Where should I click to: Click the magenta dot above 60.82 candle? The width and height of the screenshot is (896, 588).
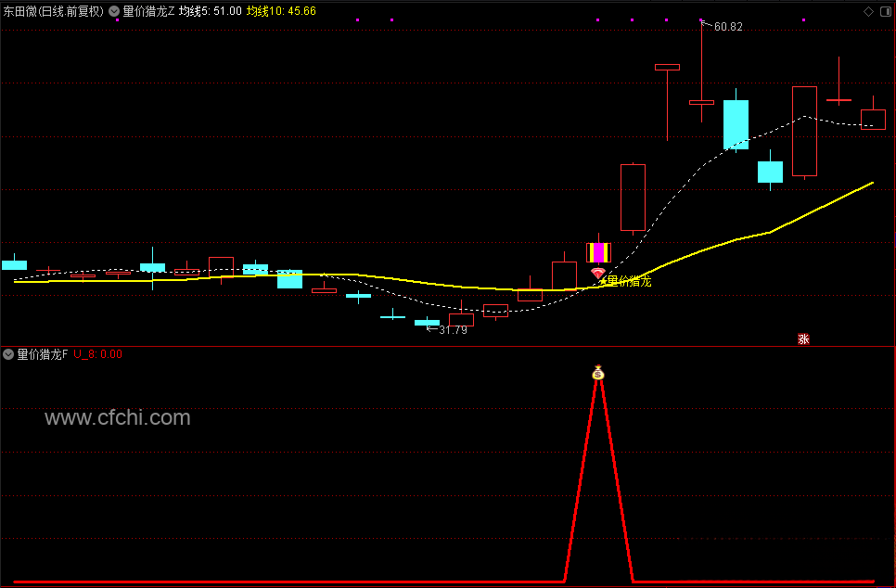(x=701, y=20)
